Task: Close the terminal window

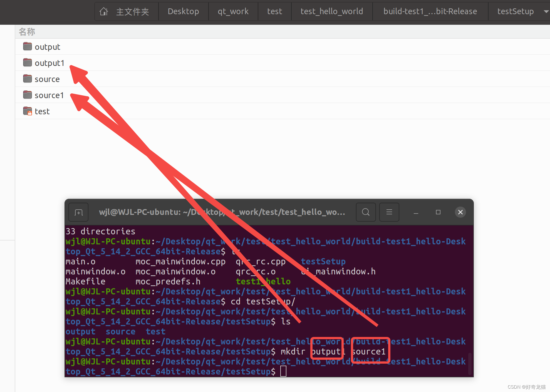Action: tap(460, 212)
